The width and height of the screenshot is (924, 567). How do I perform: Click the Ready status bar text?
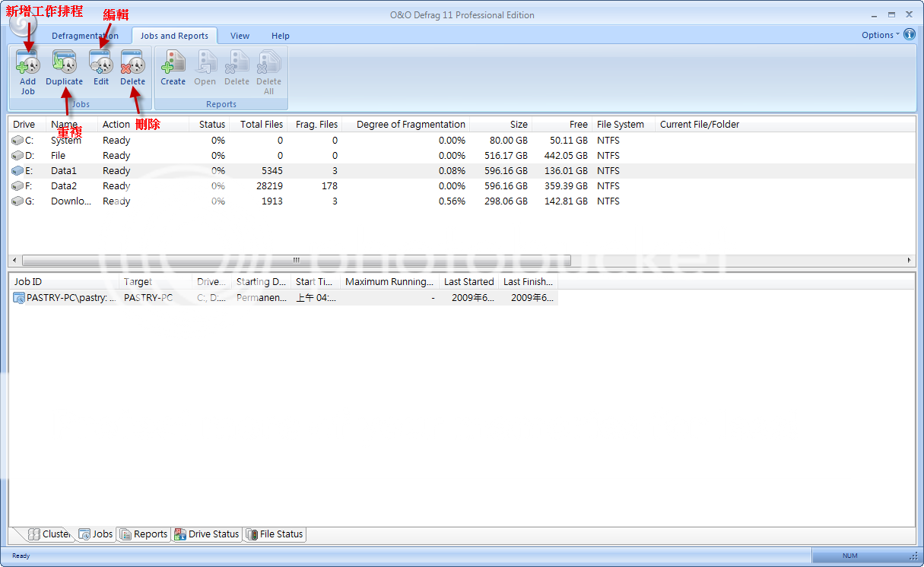[21, 556]
